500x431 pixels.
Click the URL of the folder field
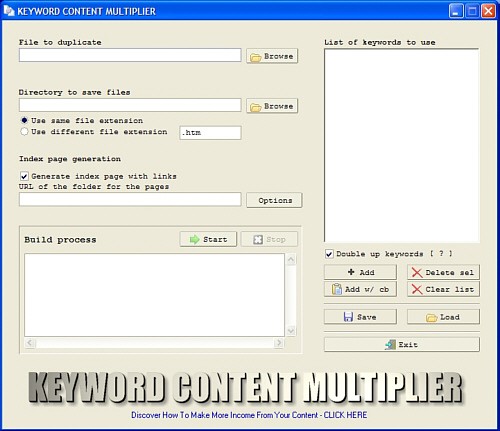tap(130, 199)
